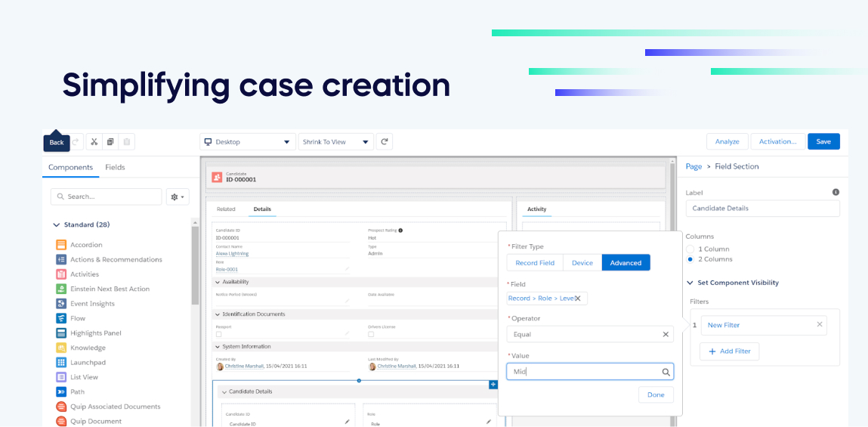This screenshot has width=868, height=427.
Task: Open the Shrink To View dropdown
Action: pos(335,142)
